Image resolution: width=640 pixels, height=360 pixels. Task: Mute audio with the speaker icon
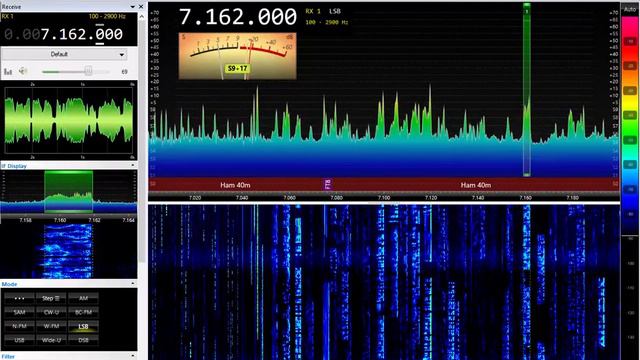pyautogui.click(x=23, y=71)
